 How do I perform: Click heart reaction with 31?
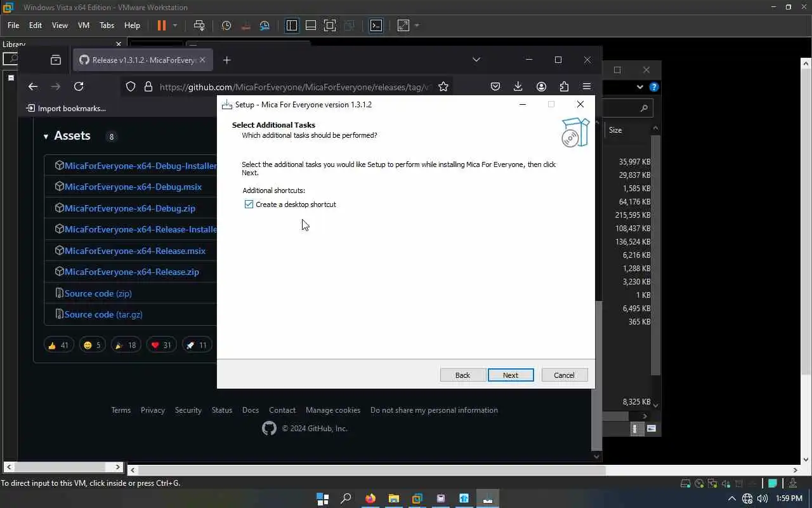coord(161,345)
